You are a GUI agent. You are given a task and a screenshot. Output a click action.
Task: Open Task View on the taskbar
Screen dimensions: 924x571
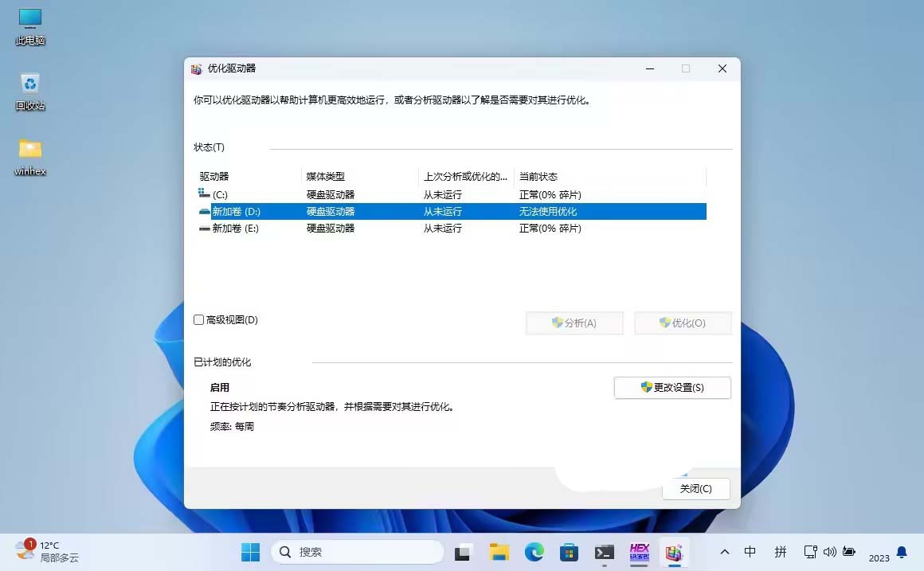[462, 553]
